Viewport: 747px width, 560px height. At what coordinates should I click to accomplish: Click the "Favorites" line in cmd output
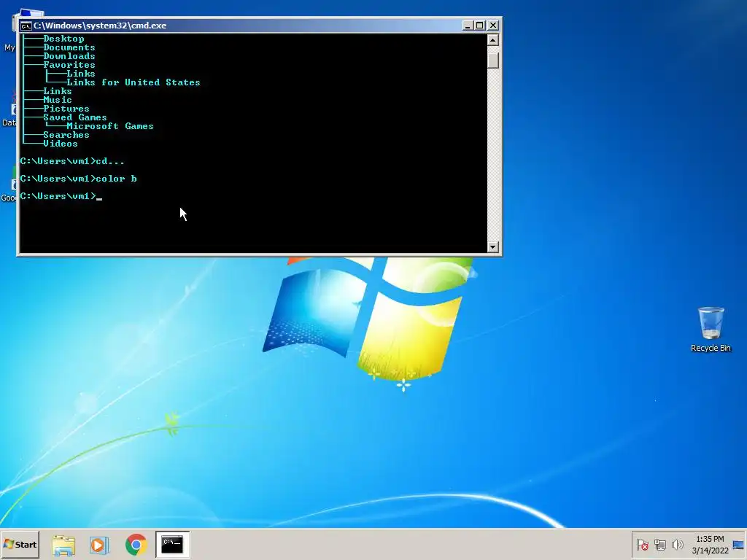click(x=69, y=65)
